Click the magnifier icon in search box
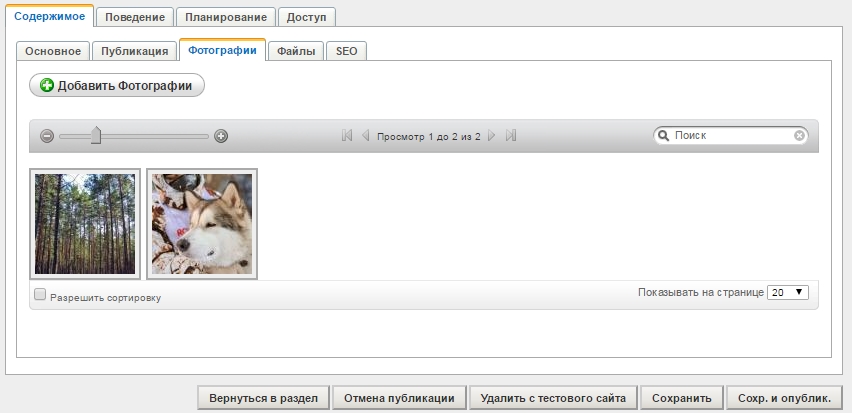This screenshot has width=852, height=413. (663, 135)
